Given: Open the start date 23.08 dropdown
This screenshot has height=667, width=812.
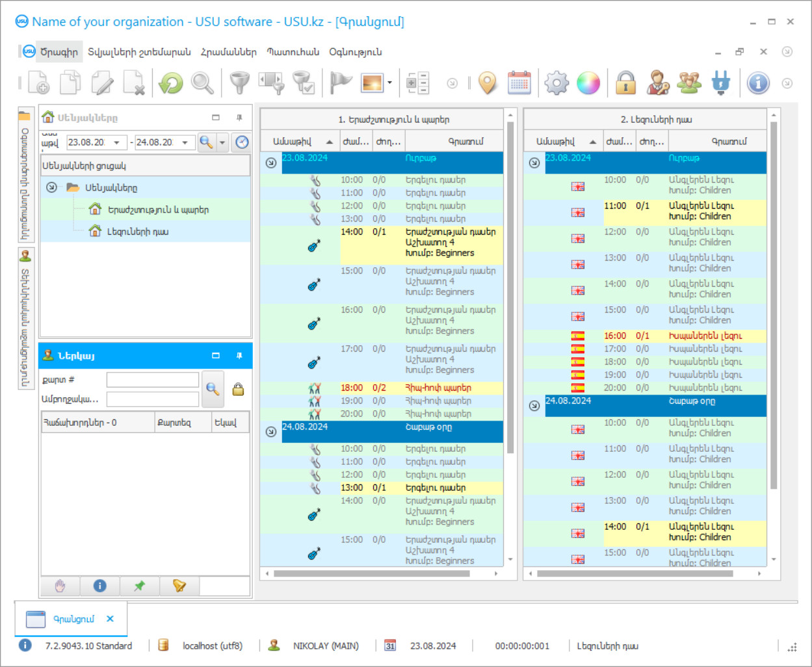Looking at the screenshot, I should click(116, 142).
